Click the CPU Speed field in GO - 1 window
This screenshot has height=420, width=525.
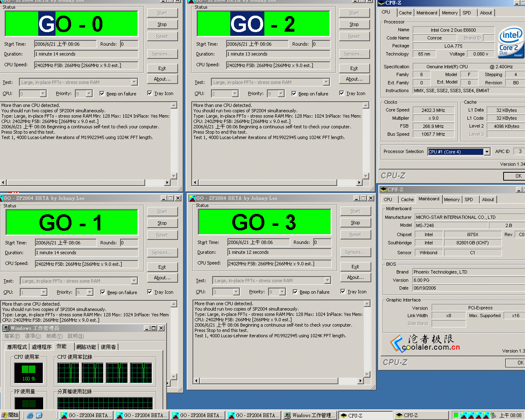(86, 264)
